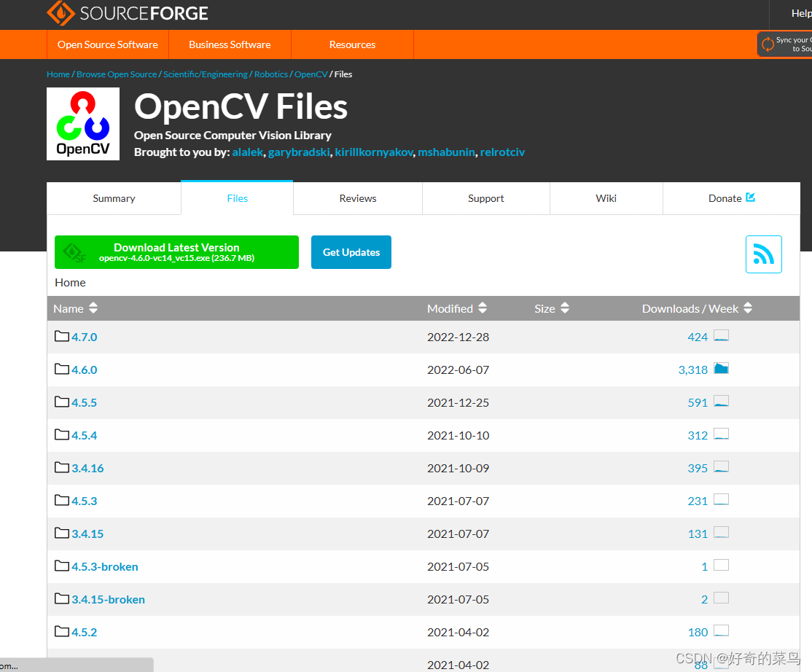Image resolution: width=812 pixels, height=672 pixels.
Task: Click the folder icon beside 3.4.16
Action: coord(61,466)
